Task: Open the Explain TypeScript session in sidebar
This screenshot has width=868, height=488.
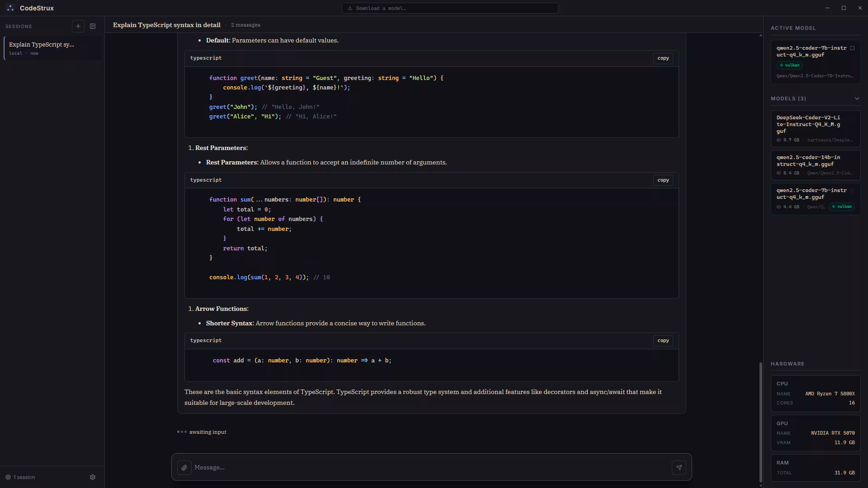Action: tap(53, 48)
